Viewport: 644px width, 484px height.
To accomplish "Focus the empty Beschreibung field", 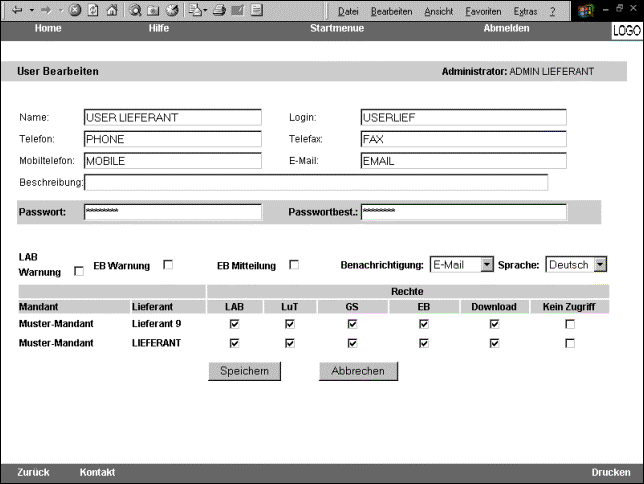I will (x=316, y=182).
